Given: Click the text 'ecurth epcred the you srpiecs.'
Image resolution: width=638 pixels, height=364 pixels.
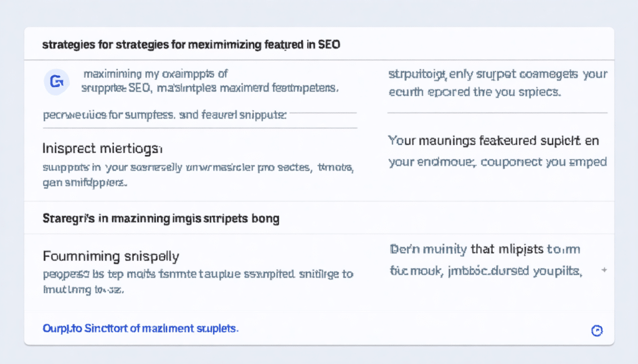Looking at the screenshot, I should [x=475, y=92].
